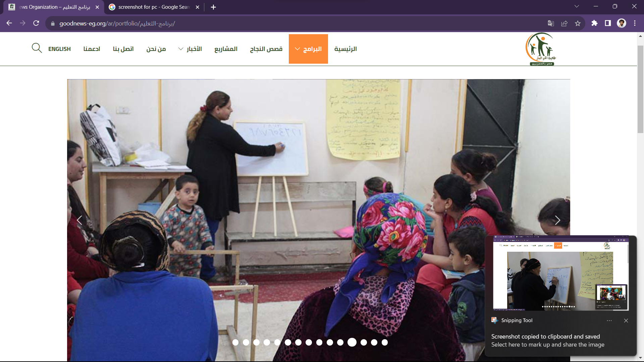Select the first slideshow dot indicator

tap(235, 342)
